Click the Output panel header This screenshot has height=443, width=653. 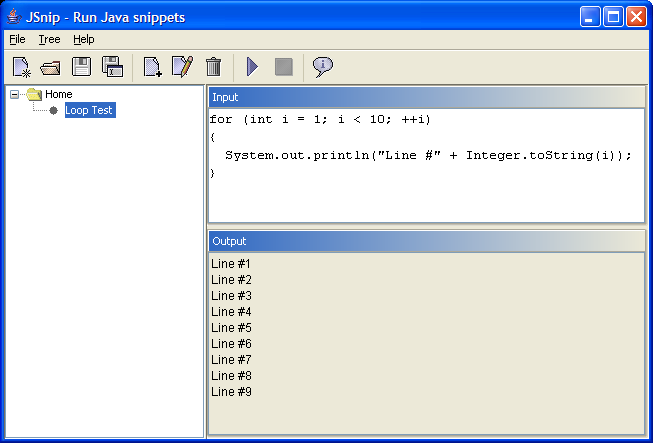[426, 241]
